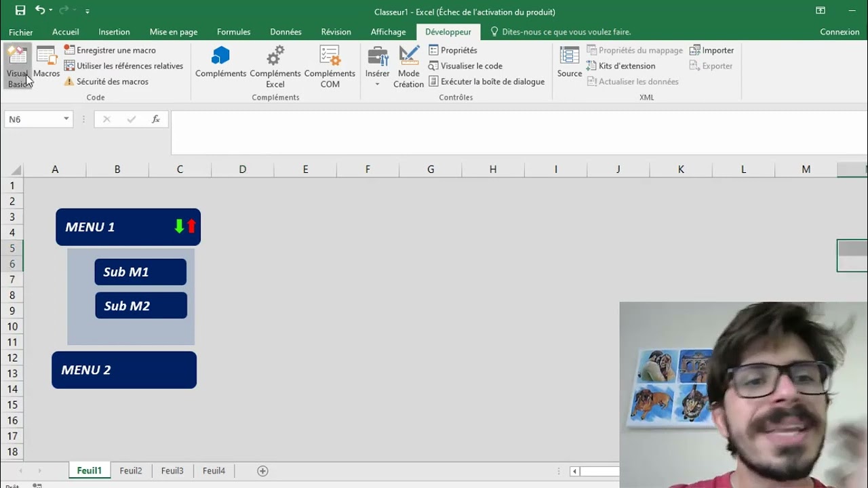Screen dimensions: 868x488
Task: Click the Sub M2 button
Action: (141, 306)
